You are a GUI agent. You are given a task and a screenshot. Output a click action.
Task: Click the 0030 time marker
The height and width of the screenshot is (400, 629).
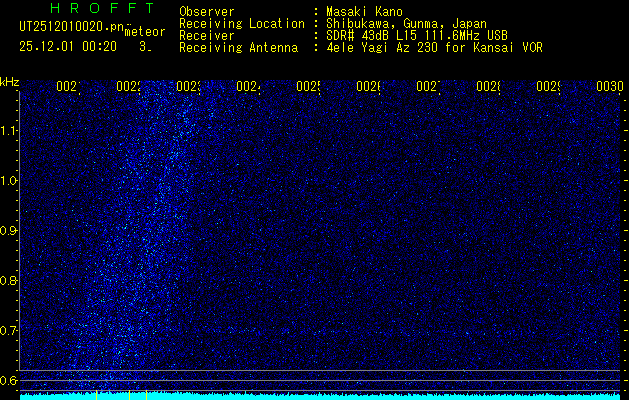610,86
